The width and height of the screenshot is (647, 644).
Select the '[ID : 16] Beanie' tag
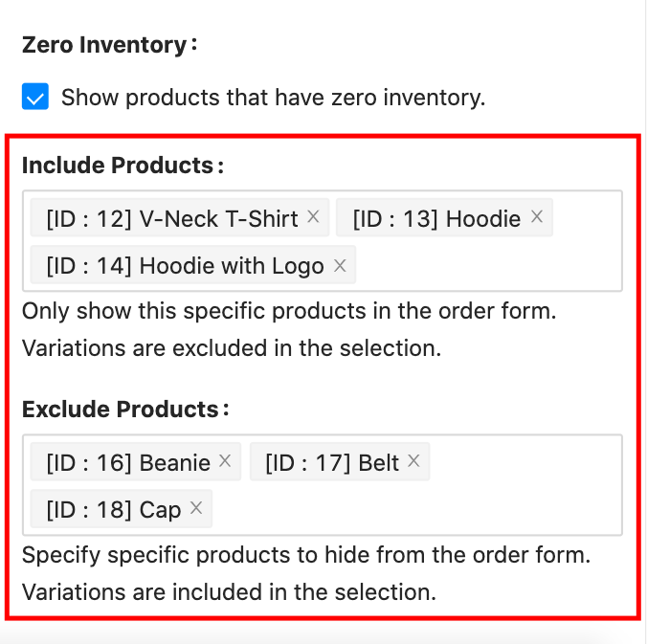(x=127, y=463)
